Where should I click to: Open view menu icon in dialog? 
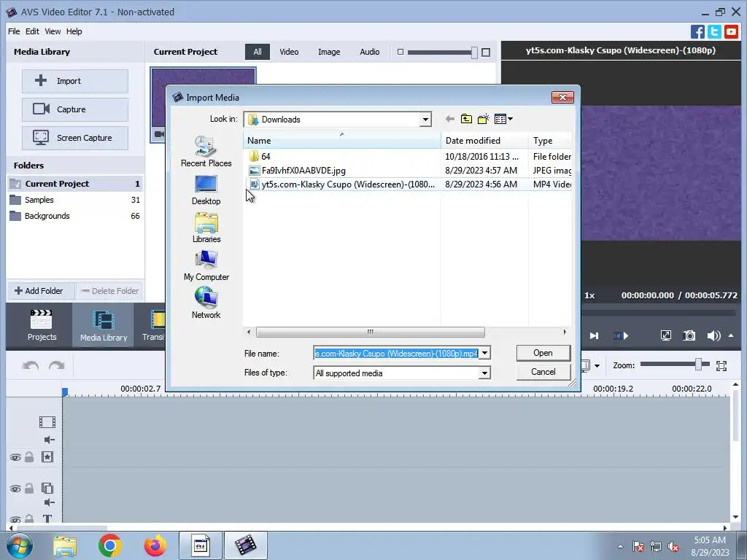(503, 119)
